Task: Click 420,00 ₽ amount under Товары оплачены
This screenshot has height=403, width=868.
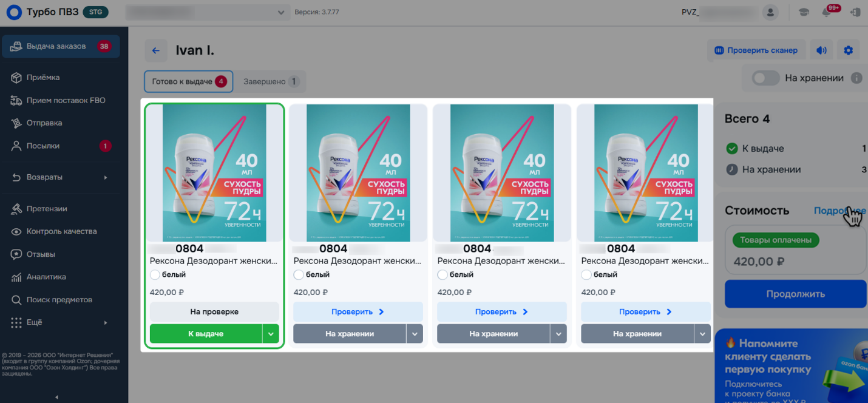Action: 759,262
